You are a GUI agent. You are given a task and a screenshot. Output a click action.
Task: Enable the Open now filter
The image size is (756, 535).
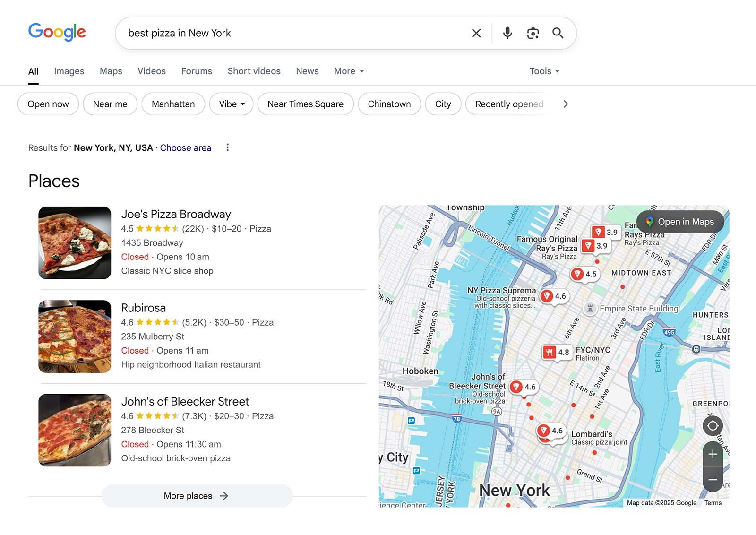(x=48, y=104)
